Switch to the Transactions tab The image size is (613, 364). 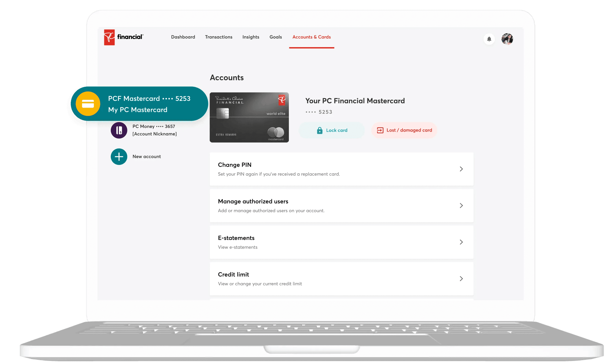tap(219, 37)
